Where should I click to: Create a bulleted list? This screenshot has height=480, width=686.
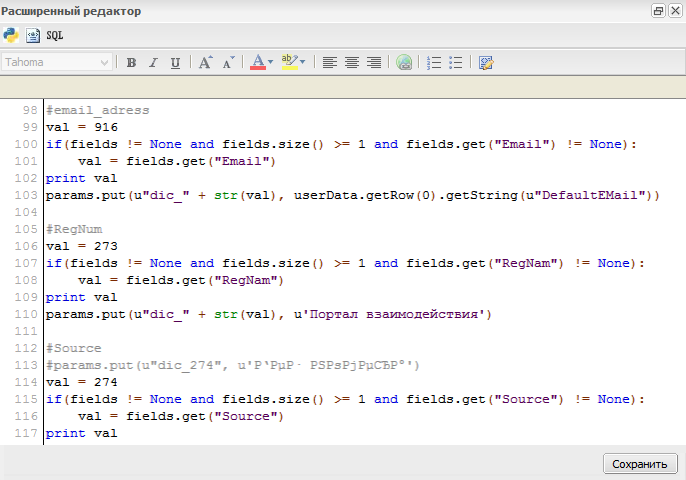coord(456,62)
